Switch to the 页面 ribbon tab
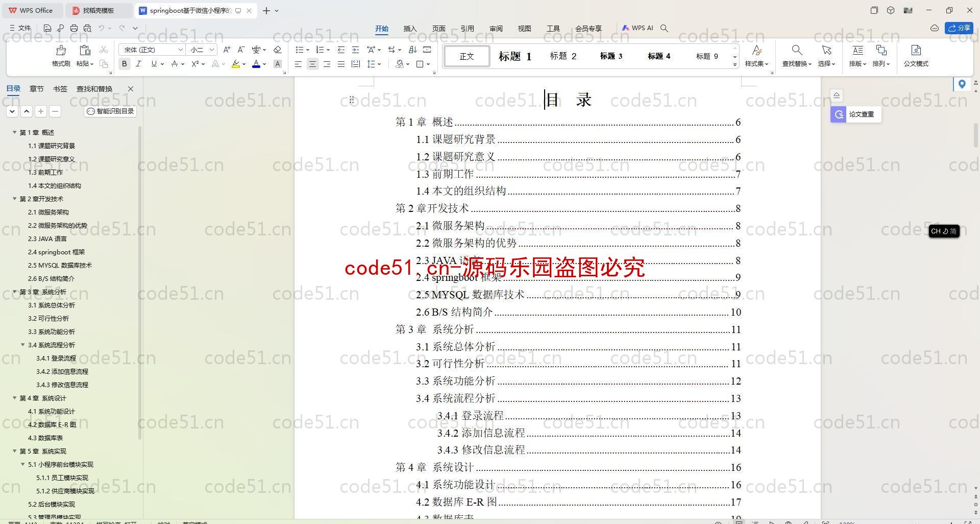This screenshot has height=524, width=980. pyautogui.click(x=438, y=29)
